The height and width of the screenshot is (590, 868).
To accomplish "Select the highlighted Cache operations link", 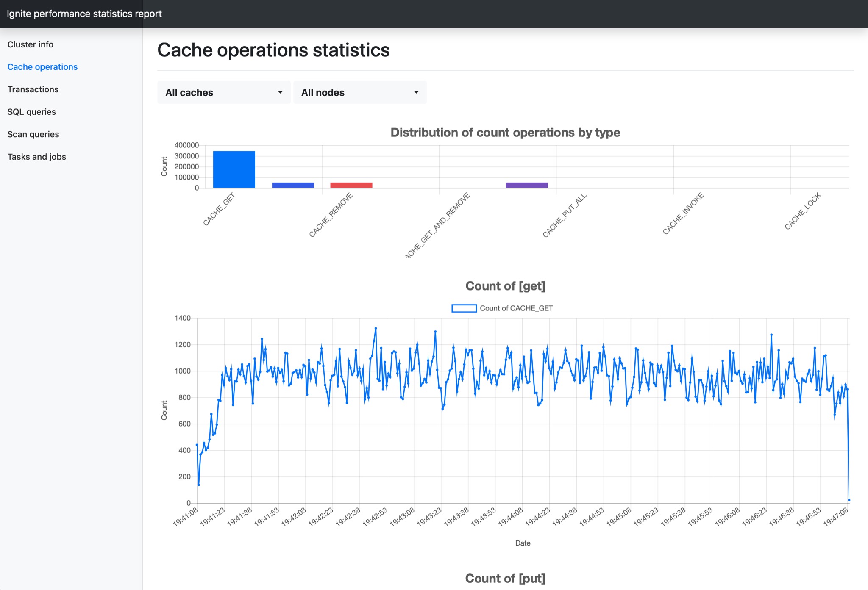I will (42, 66).
